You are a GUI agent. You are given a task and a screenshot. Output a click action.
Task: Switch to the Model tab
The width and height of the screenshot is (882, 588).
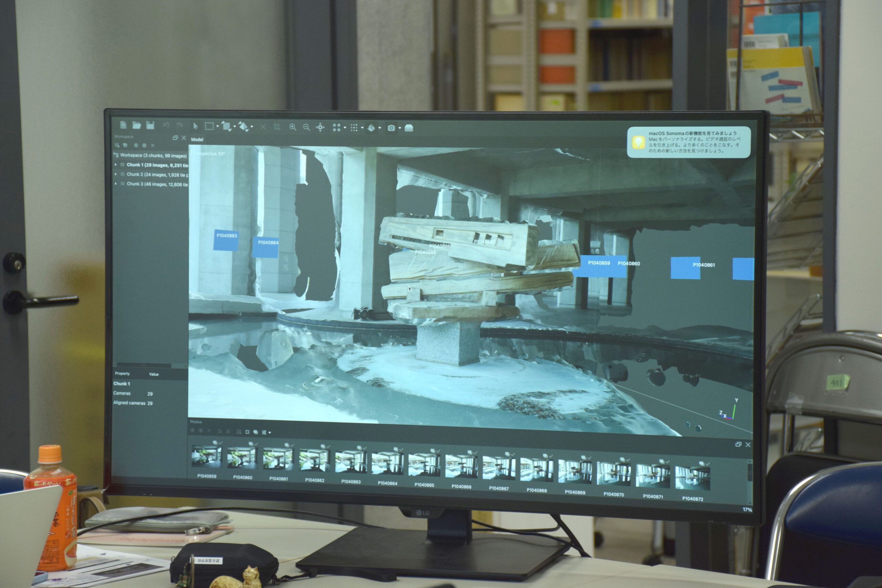[x=197, y=140]
